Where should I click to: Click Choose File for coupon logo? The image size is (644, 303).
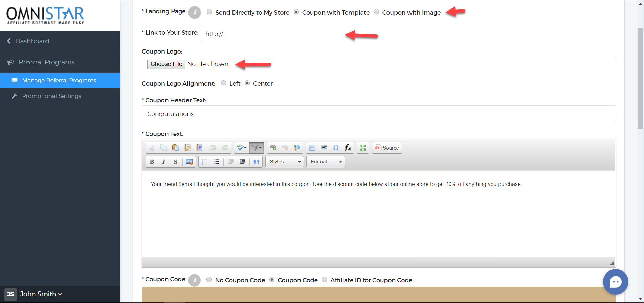pyautogui.click(x=166, y=64)
